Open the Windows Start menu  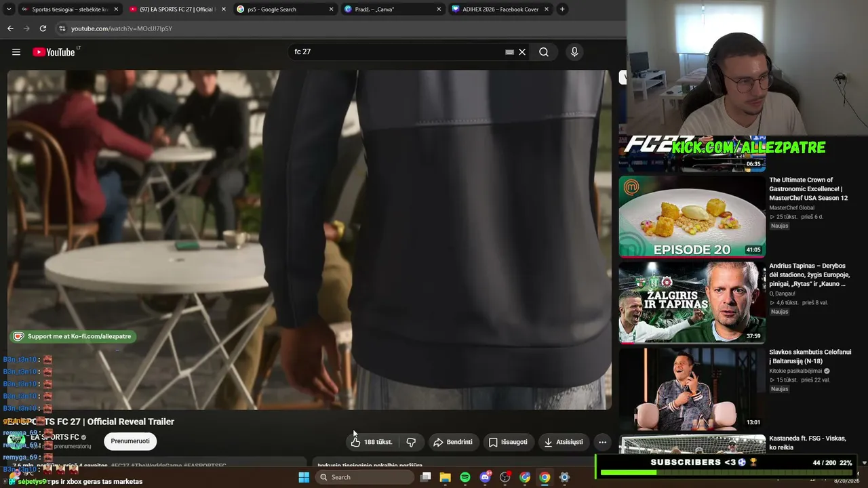304,477
